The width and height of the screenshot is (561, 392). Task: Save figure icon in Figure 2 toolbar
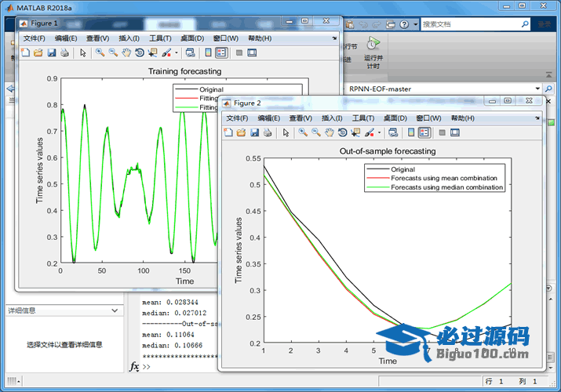[254, 132]
